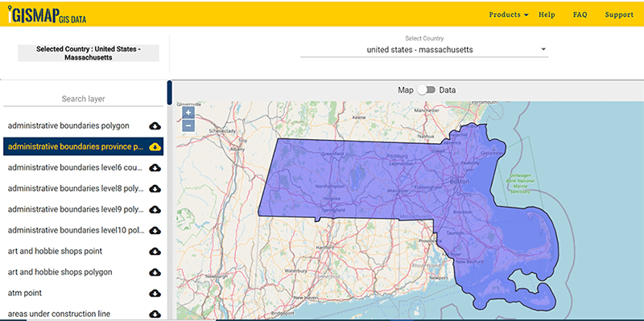Click the Selected Country label box
Screen dimensions: 644x321
pos(89,53)
